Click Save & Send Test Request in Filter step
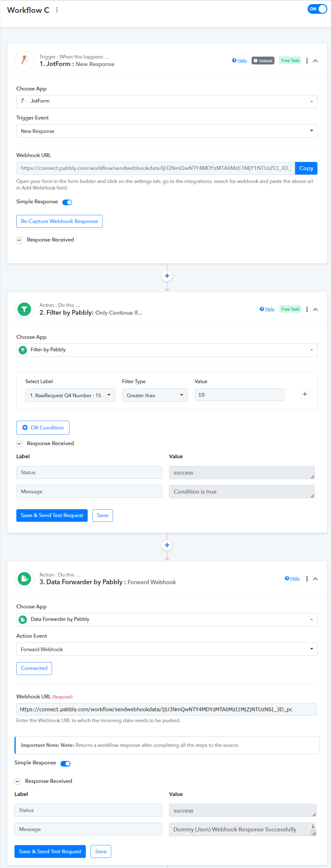331x868 pixels. [52, 515]
